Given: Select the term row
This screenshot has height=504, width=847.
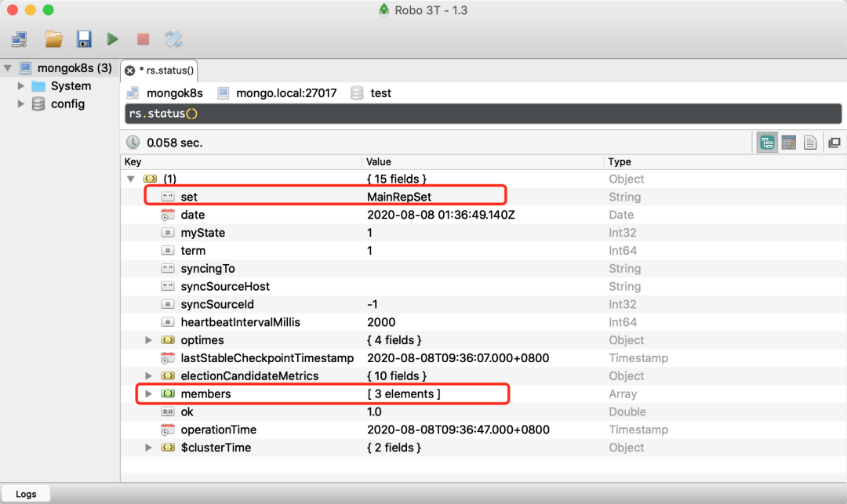Looking at the screenshot, I should click(483, 250).
